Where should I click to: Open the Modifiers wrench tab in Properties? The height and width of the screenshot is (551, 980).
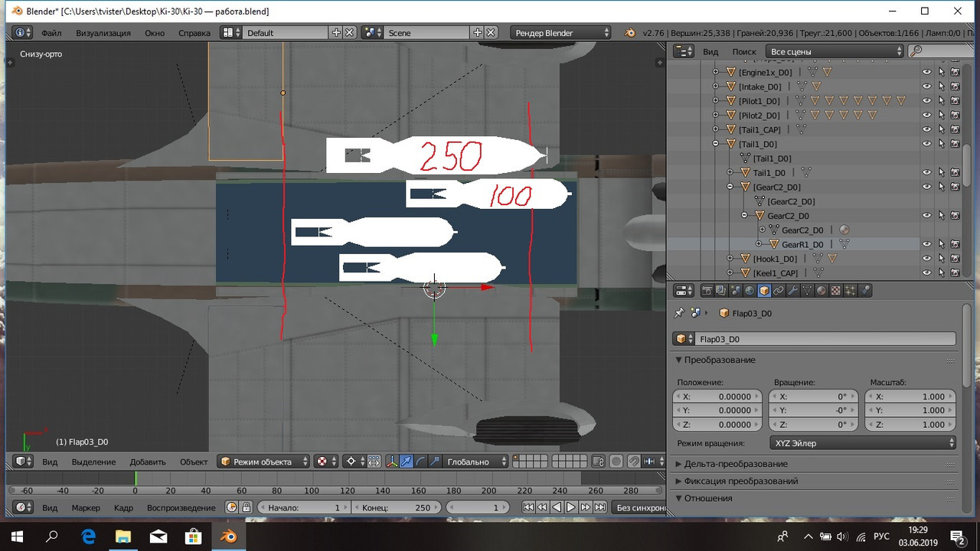(792, 291)
